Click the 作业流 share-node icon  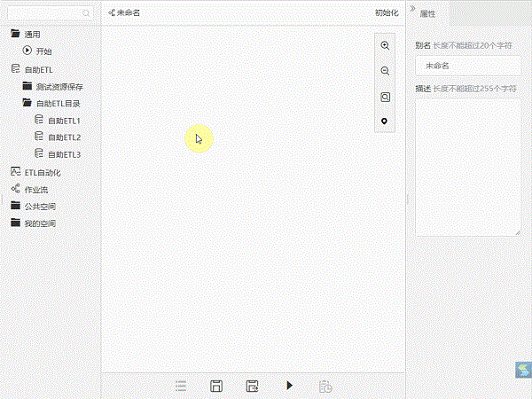coord(15,189)
